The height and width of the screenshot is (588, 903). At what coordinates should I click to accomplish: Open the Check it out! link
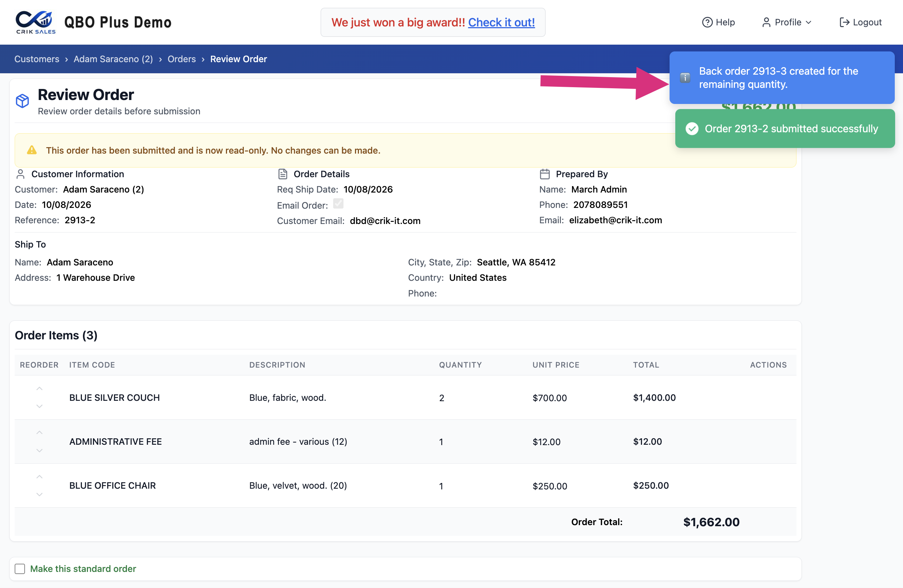point(501,23)
